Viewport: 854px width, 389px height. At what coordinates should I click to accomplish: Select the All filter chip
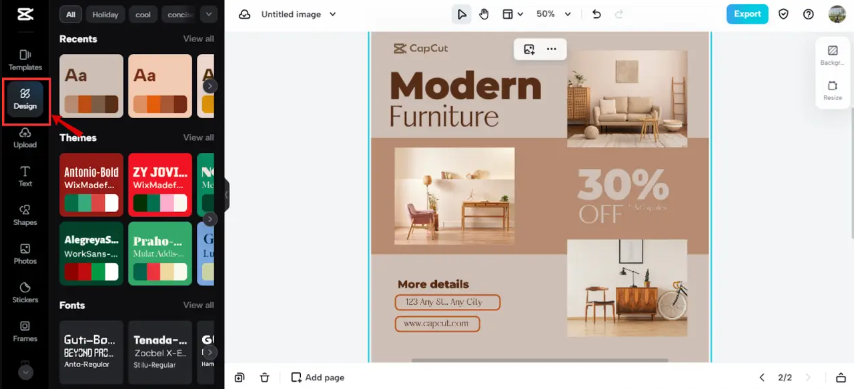(71, 15)
